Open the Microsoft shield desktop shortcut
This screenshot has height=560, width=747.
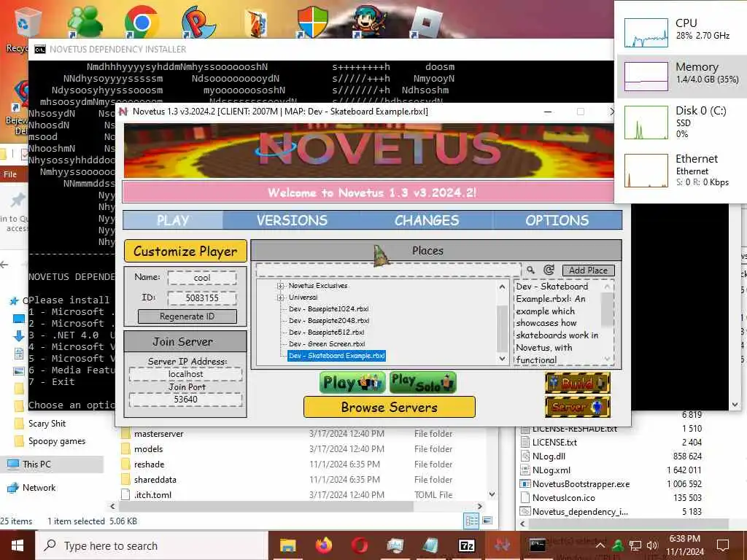(x=312, y=22)
